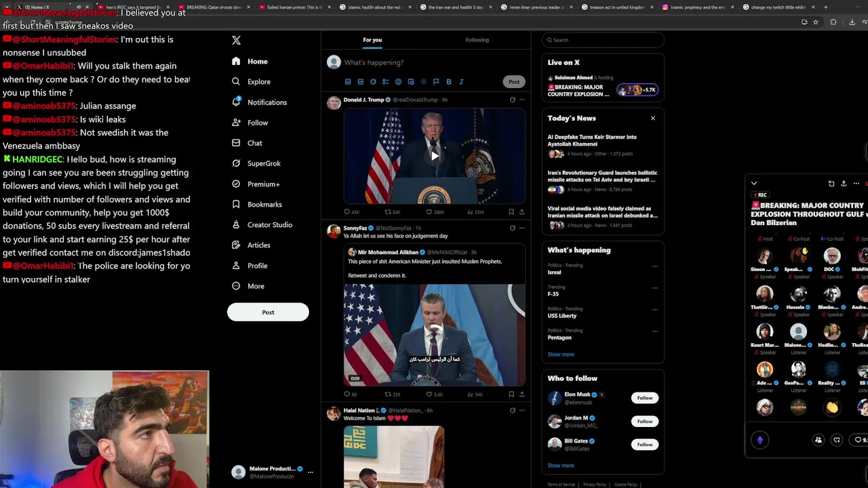Toggle the microphone in the Space
This screenshot has width=868, height=488.
pyautogui.click(x=760, y=440)
